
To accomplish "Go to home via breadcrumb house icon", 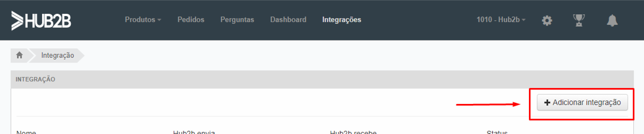I will [x=20, y=55].
